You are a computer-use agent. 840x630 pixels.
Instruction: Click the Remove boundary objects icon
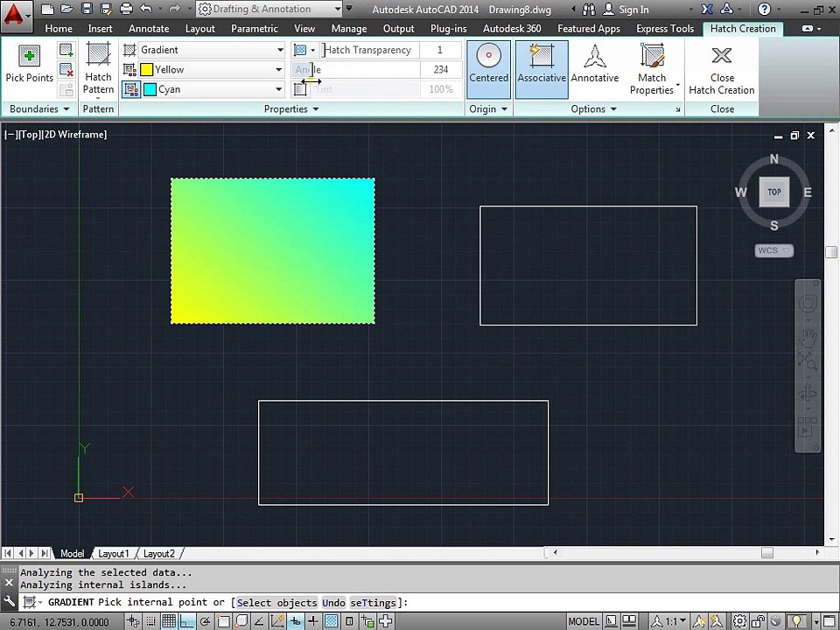[x=66, y=70]
